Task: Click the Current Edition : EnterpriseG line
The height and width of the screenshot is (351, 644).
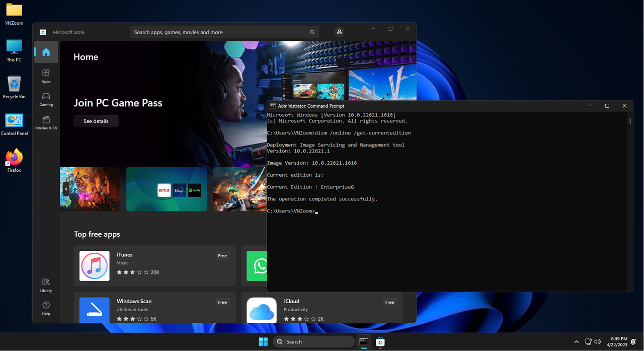Action: 310,187
